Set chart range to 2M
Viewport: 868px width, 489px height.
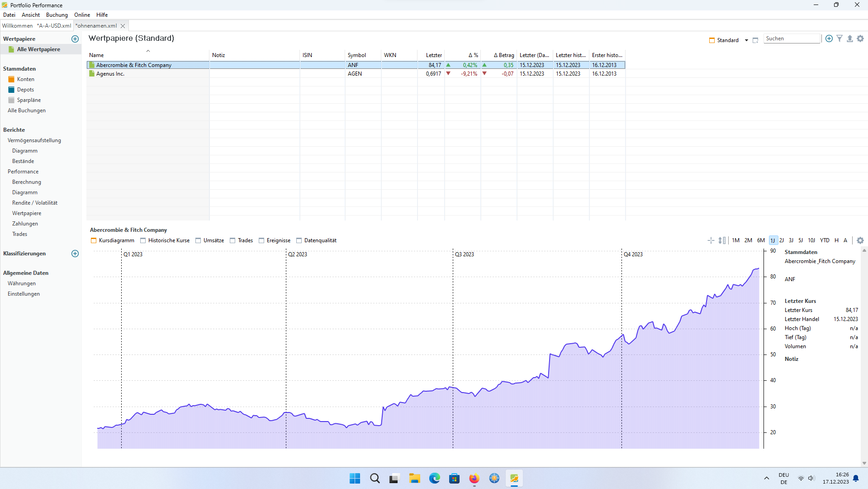point(749,240)
